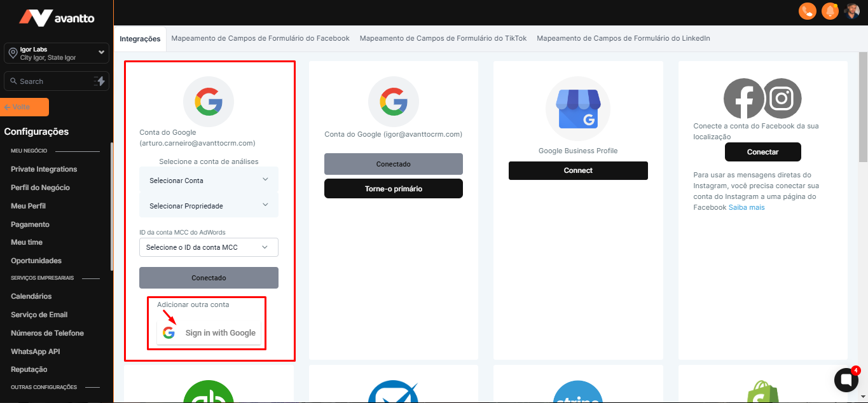Click the Facebook logo icon

pyautogui.click(x=743, y=99)
